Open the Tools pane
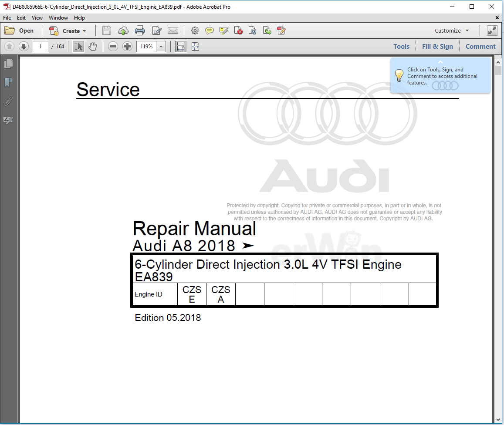Screen dimensions: 504x425 click(402, 47)
